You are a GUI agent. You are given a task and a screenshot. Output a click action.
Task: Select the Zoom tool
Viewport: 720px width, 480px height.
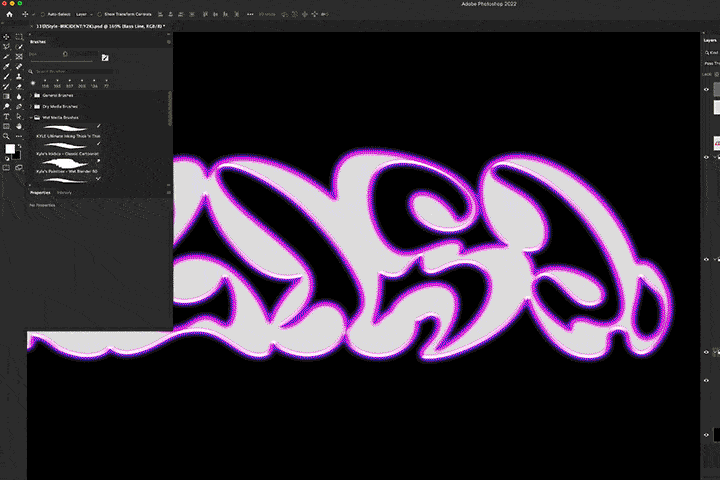click(6, 136)
